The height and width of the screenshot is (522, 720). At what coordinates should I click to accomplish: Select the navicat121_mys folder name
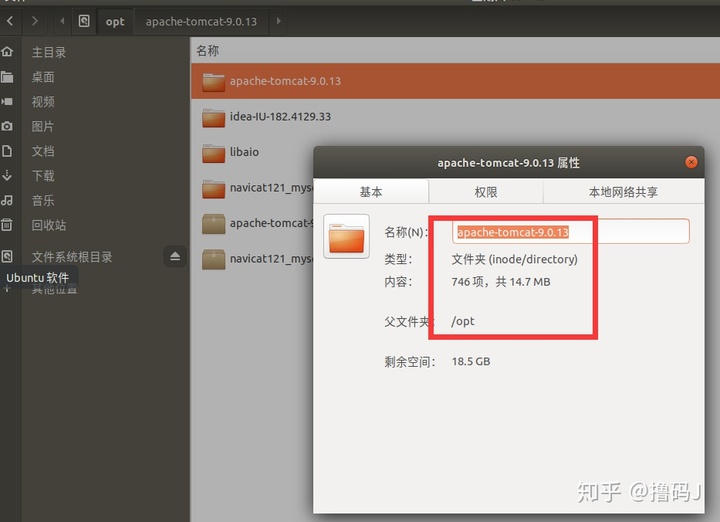271,188
